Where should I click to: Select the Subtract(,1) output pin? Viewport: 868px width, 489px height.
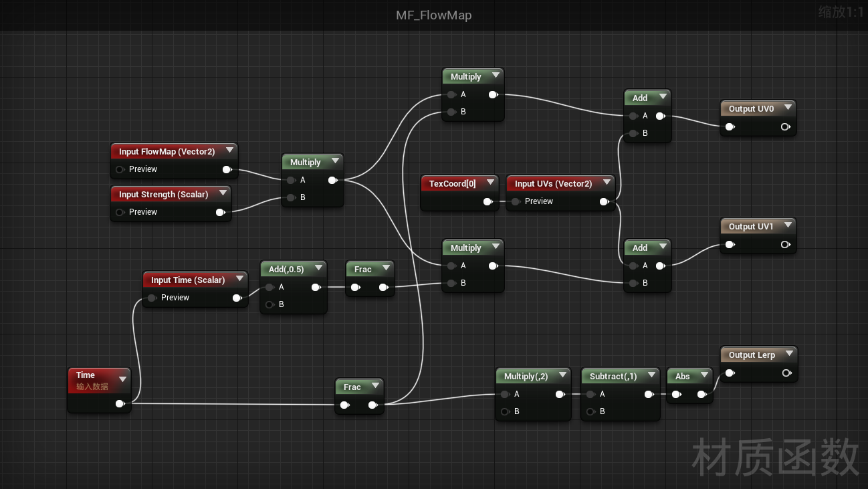649,394
